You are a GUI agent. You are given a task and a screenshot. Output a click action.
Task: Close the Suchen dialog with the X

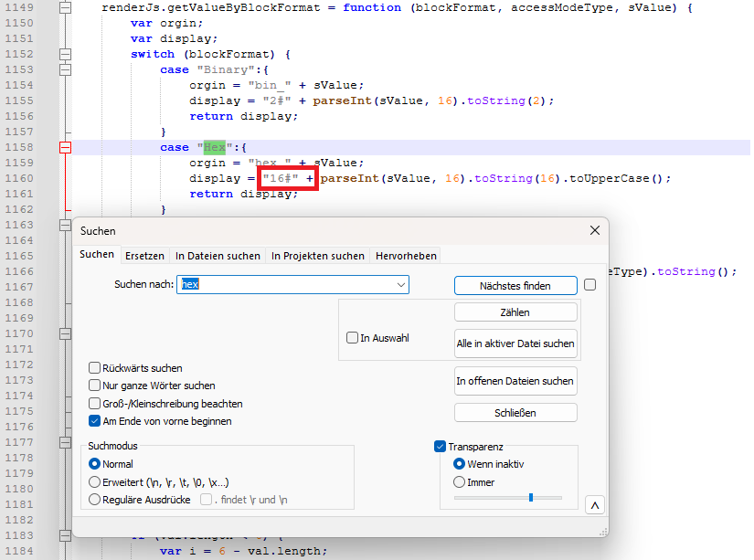pos(595,231)
